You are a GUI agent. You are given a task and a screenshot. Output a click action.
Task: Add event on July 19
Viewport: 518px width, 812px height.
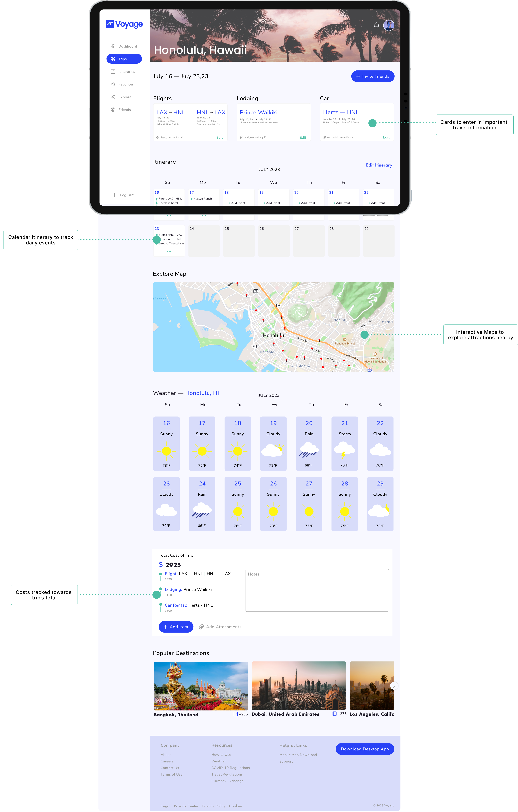pos(272,203)
